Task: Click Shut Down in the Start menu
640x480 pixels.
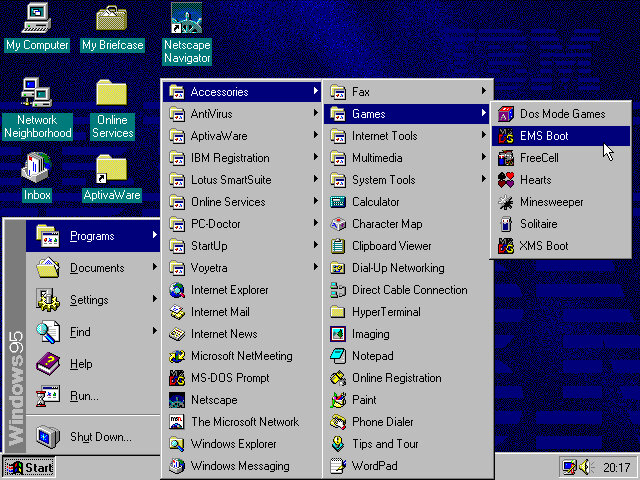Action: tap(100, 437)
